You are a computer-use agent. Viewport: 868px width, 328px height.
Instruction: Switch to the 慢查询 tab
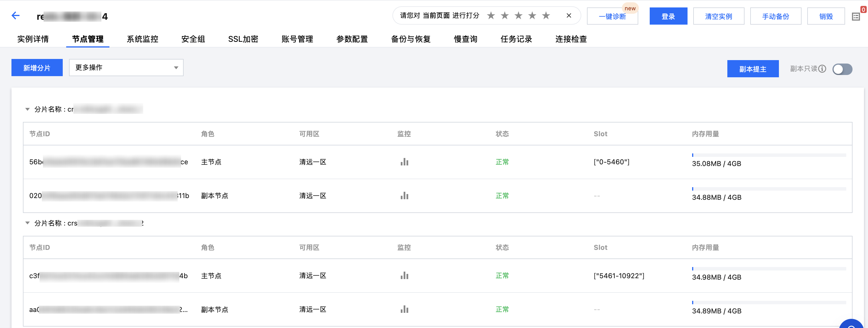coord(465,39)
